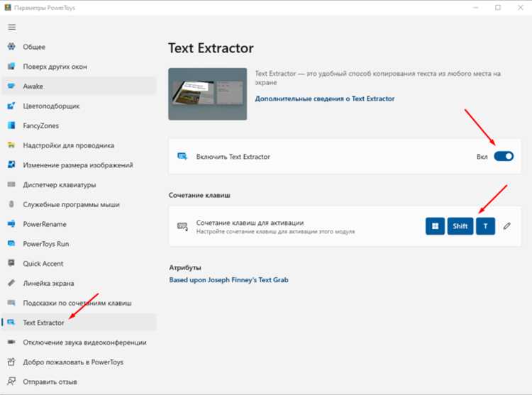
Task: Open the hamburger navigation menu
Action: (x=12, y=27)
